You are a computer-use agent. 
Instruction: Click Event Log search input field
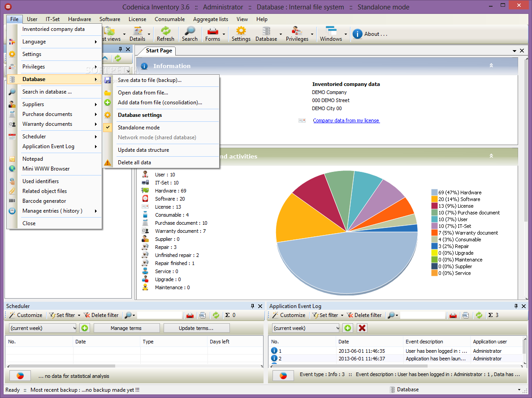coord(422,315)
